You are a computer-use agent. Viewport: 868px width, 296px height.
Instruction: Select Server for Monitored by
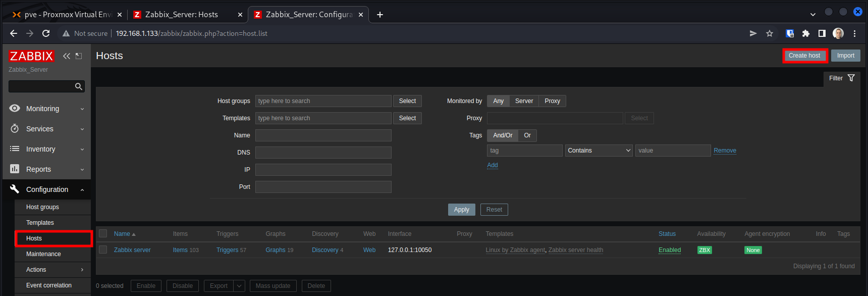(524, 101)
